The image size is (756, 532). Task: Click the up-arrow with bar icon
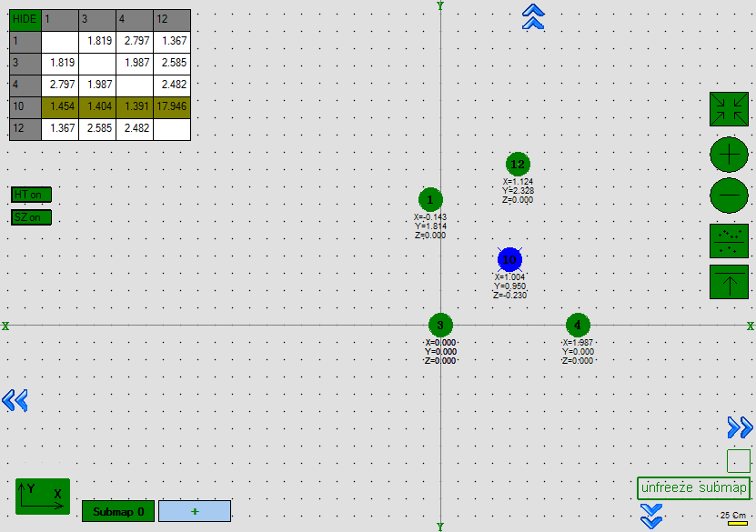(729, 281)
